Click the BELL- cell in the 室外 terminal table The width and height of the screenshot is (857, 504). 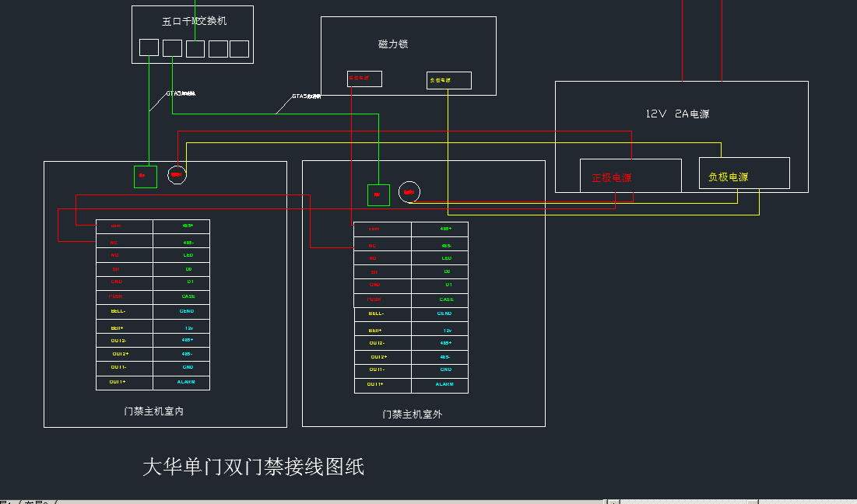click(x=383, y=314)
